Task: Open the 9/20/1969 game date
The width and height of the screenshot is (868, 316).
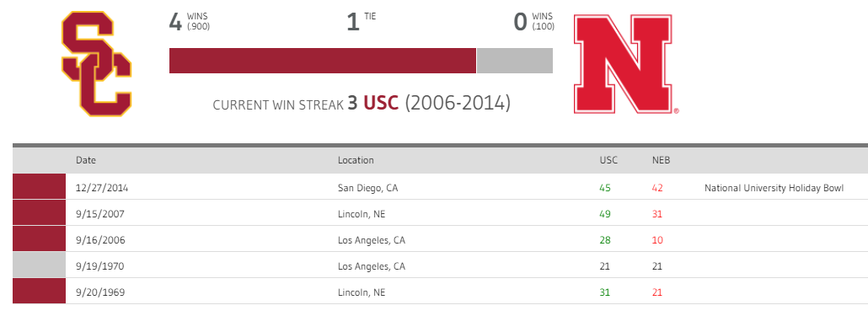Action: point(100,292)
